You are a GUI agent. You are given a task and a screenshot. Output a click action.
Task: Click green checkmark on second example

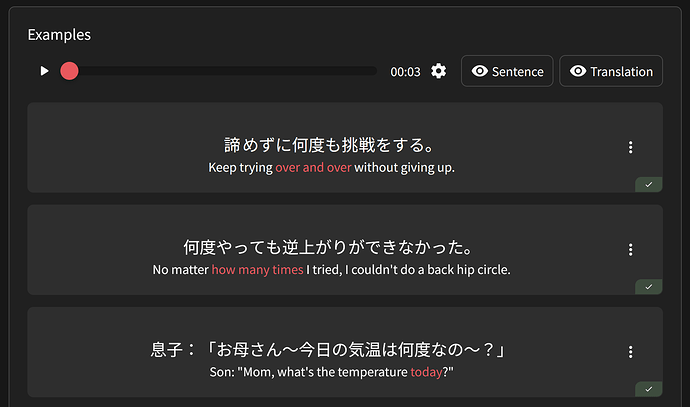[648, 287]
